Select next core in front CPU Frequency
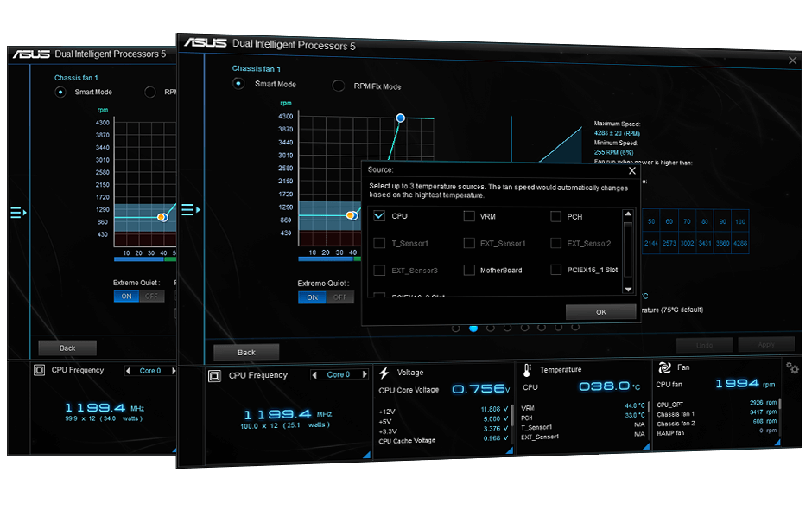 pos(365,374)
